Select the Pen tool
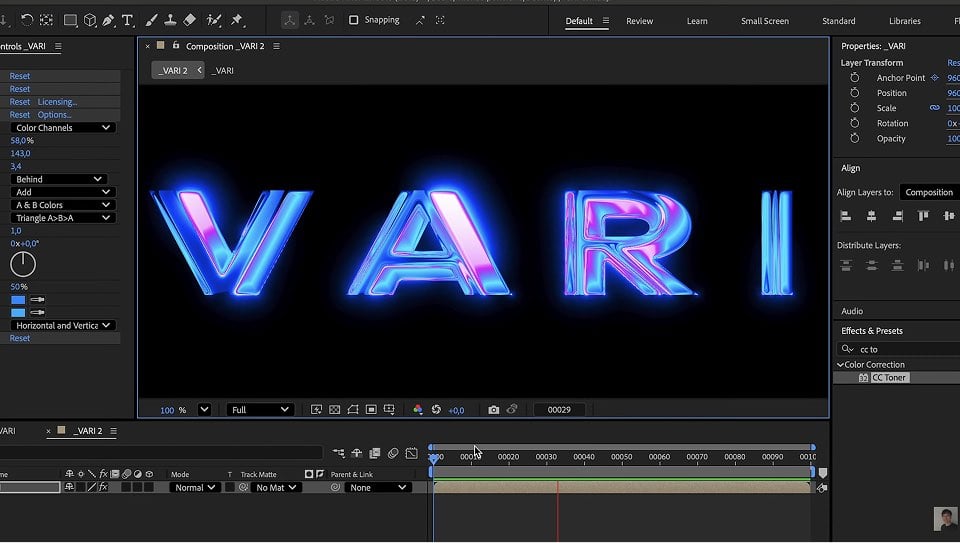Screen dimensions: 960x543 pos(109,20)
